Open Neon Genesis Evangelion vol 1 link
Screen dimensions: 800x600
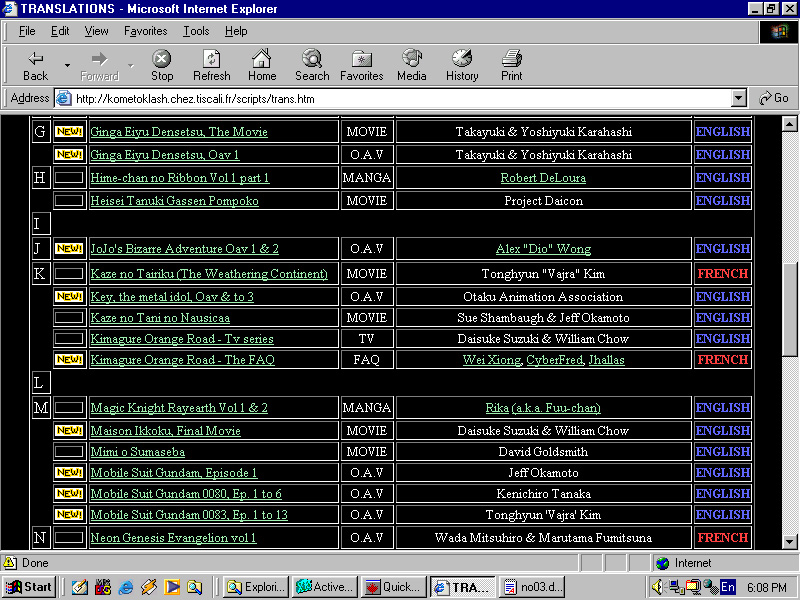[x=173, y=537]
